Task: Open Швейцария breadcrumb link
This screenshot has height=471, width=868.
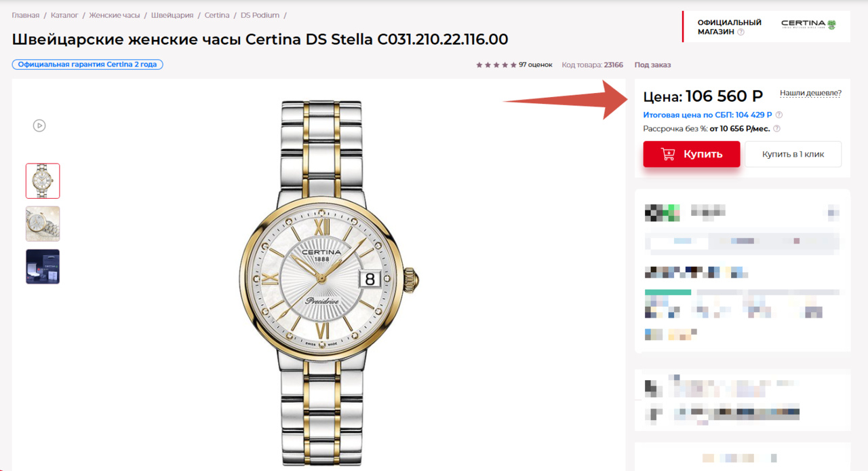Action: 172,15
